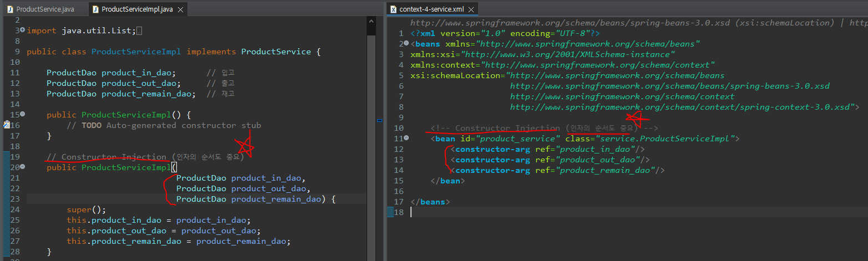Click the '// 출고' comment on line 12
868x261 pixels.
point(220,83)
